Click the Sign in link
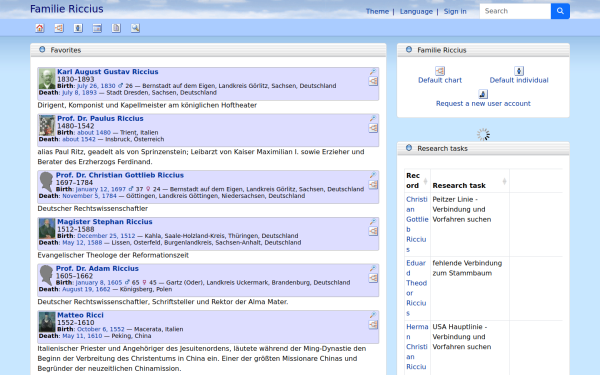The width and height of the screenshot is (600, 375). coord(455,11)
